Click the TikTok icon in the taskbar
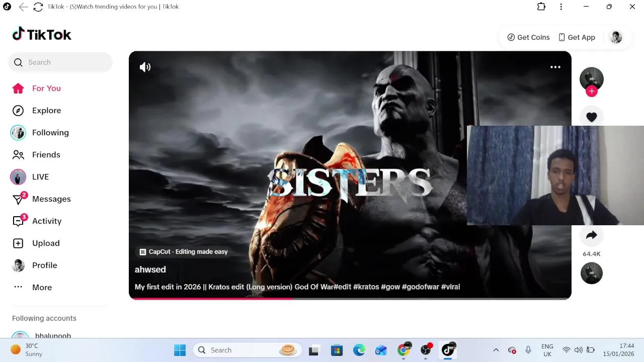 pyautogui.click(x=448, y=350)
